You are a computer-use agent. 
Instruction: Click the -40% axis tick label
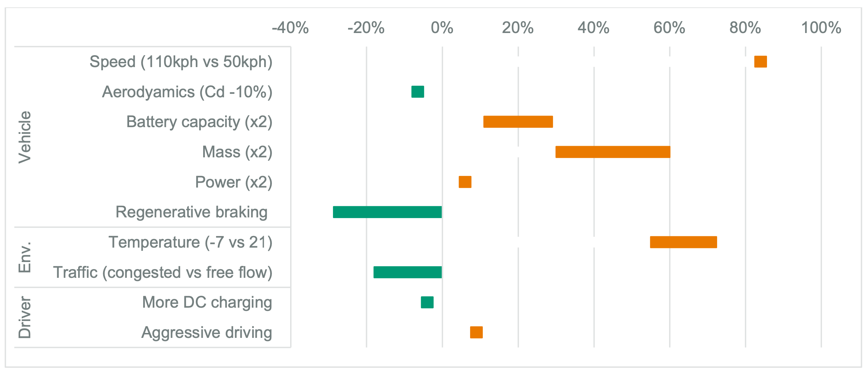click(x=290, y=28)
